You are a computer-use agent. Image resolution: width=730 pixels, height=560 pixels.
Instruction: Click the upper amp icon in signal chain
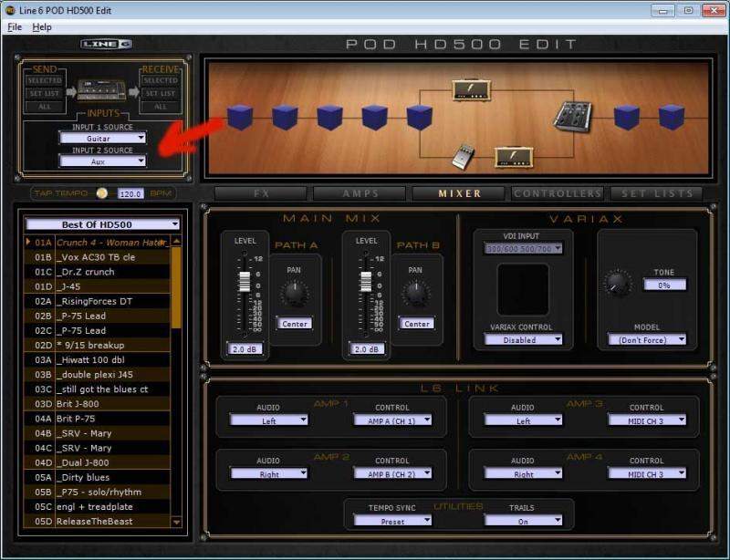[473, 89]
